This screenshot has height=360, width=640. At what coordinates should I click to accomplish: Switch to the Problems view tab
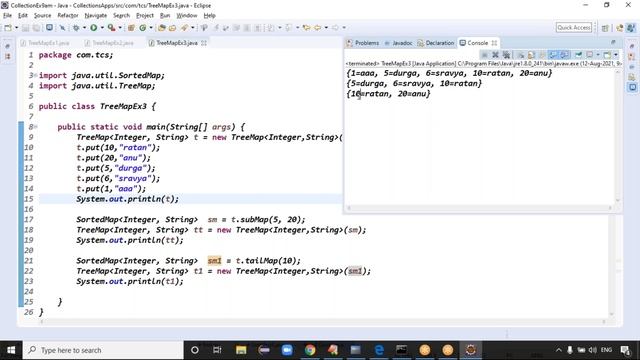coord(363,43)
